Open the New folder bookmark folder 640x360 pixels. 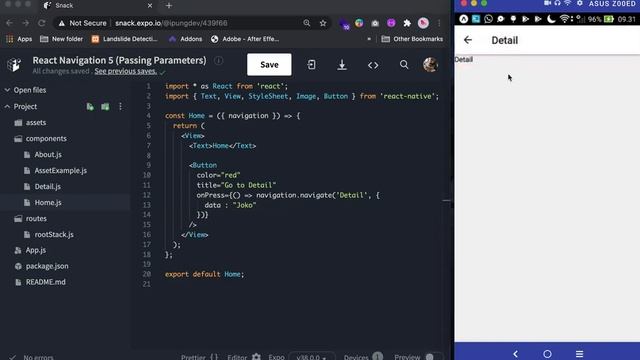[x=61, y=39]
